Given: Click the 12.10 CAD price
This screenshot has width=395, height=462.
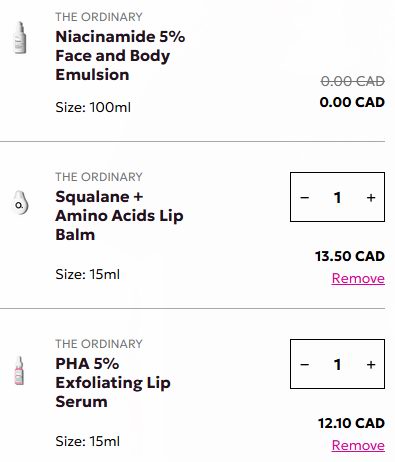Looking at the screenshot, I should (351, 423).
